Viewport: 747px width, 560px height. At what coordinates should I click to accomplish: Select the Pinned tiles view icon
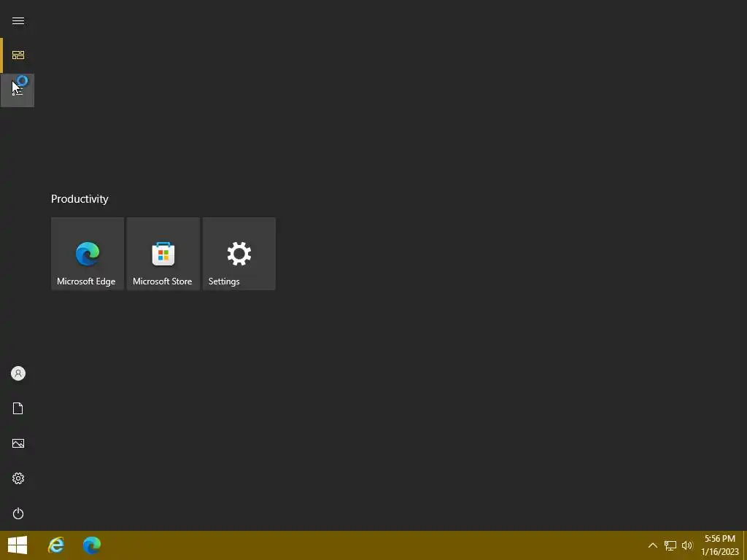point(18,55)
